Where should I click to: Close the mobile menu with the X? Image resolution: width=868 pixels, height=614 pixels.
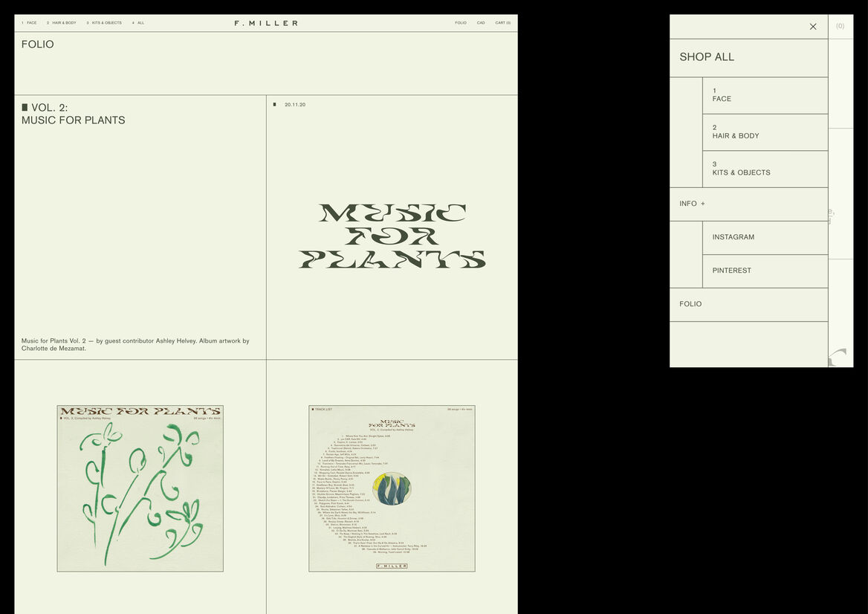click(x=812, y=27)
